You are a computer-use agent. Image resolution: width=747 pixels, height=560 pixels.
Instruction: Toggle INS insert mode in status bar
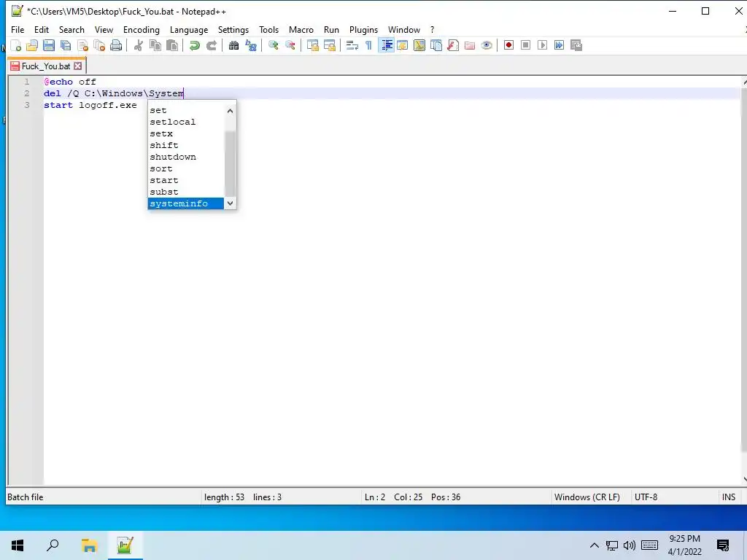[729, 497]
